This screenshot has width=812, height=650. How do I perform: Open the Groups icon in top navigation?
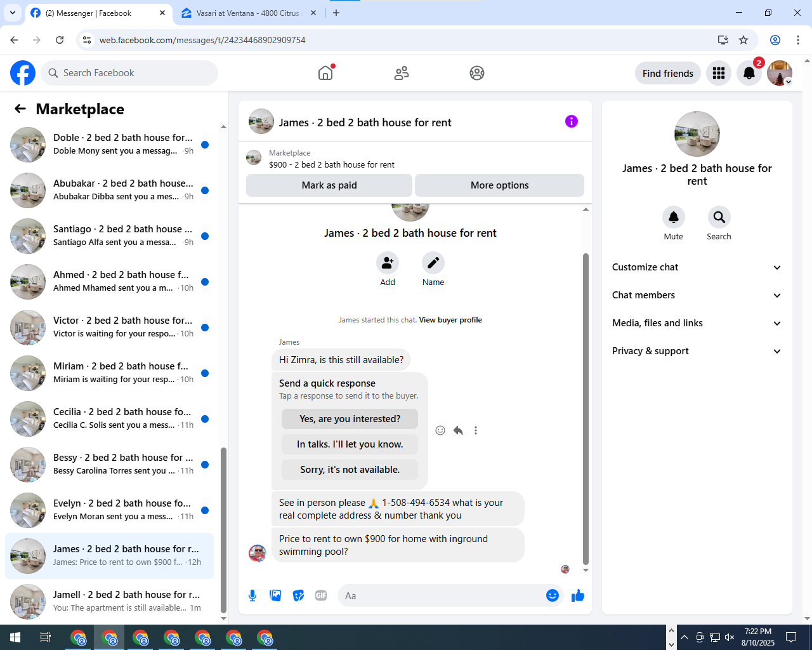pyautogui.click(x=477, y=73)
